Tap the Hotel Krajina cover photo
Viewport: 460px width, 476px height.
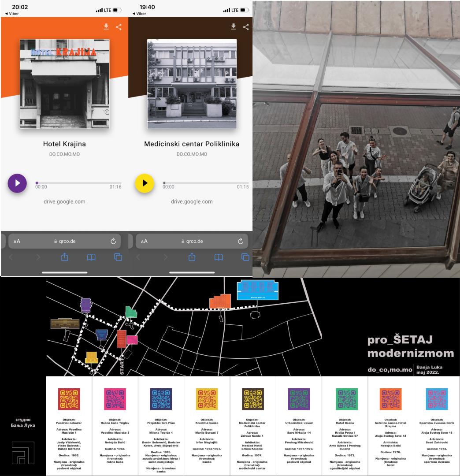coord(64,84)
